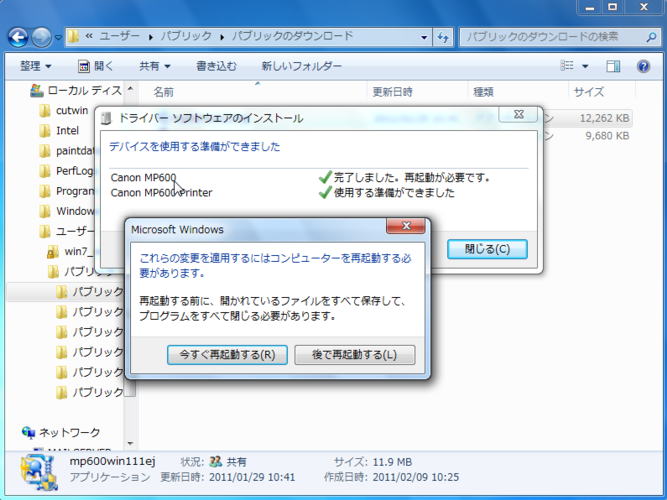Click the Canon MP600 device entry
Image resolution: width=667 pixels, height=500 pixels.
pyautogui.click(x=143, y=177)
